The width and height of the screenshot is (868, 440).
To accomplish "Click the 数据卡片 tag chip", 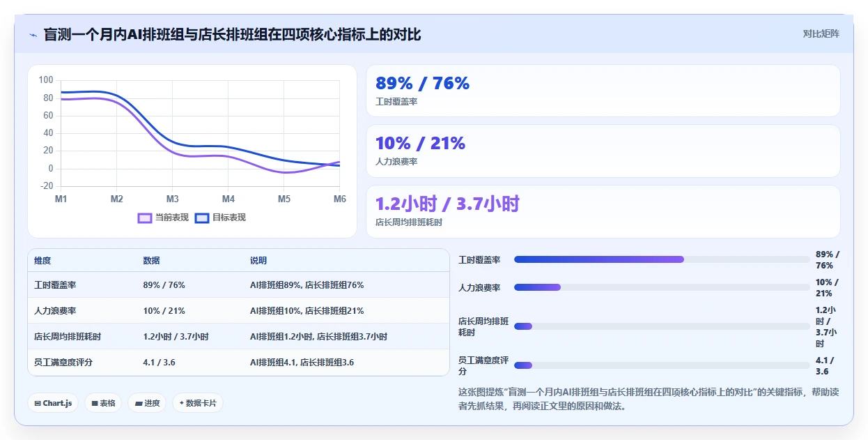I will tap(198, 403).
